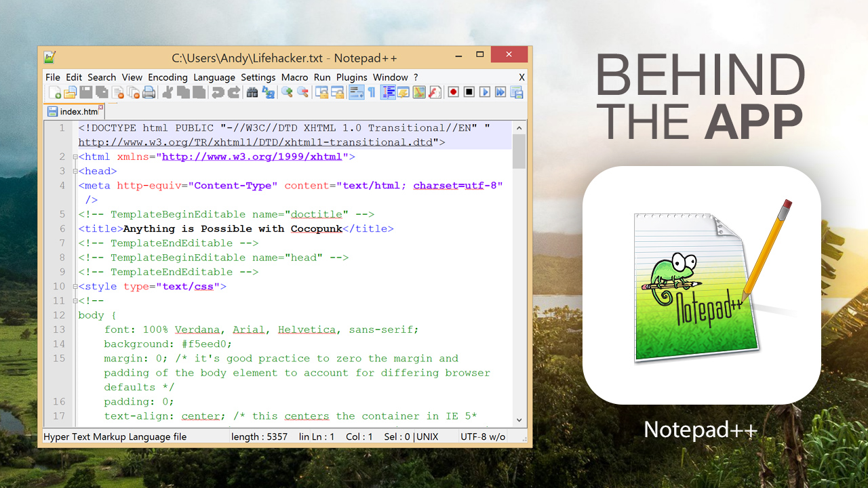Click the title text 'Anything is Possible with Cocopunk'
The width and height of the screenshot is (868, 488).
tap(233, 229)
